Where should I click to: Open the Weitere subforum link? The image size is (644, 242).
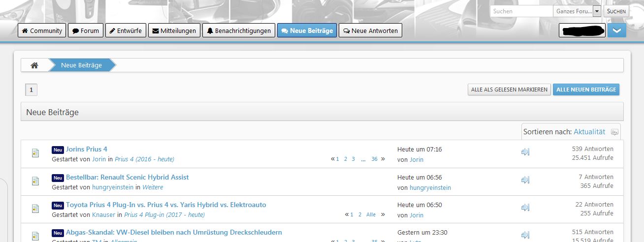[153, 187]
